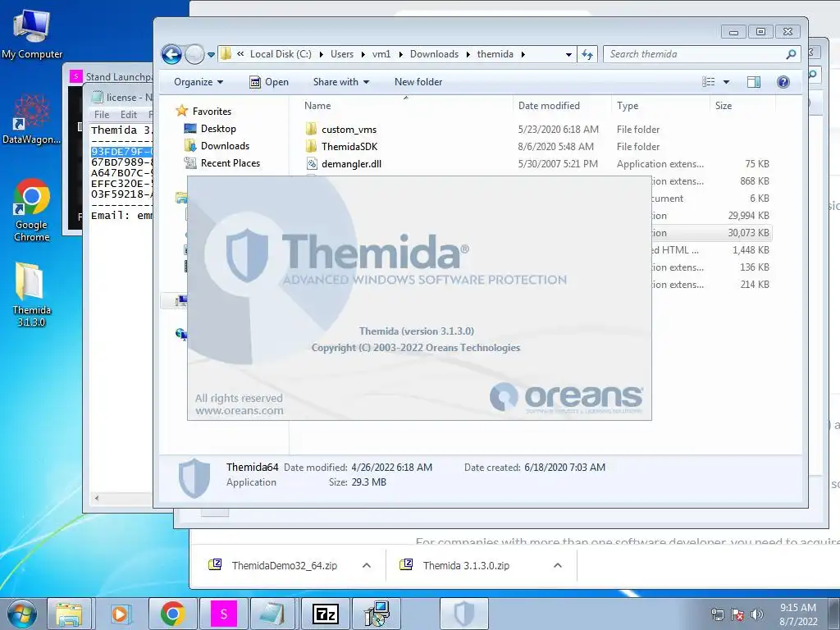This screenshot has width=840, height=630.
Task: Click the Explorer Forward navigation arrow
Action: (x=194, y=54)
